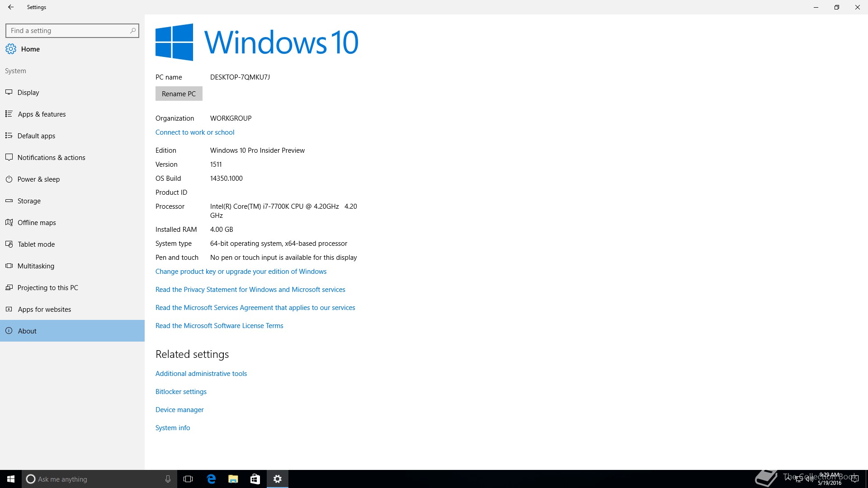Select Notifications & actions in sidebar
This screenshot has height=488, width=868.
(51, 157)
